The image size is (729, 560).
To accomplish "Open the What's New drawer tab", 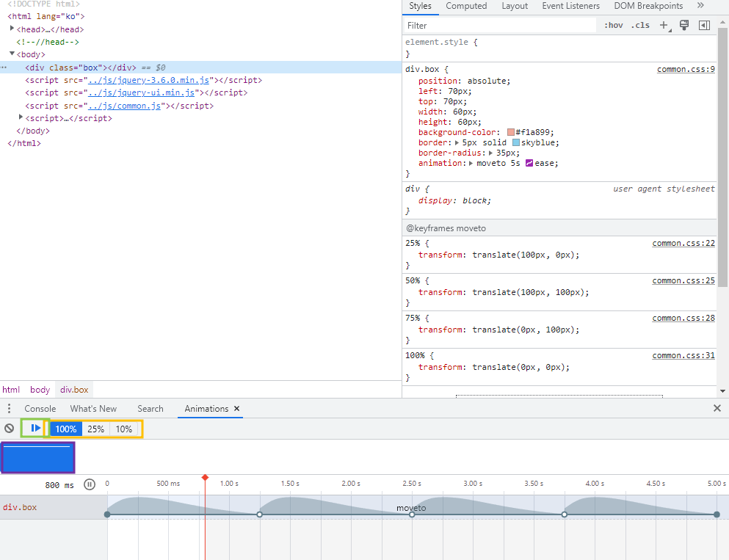I will [x=93, y=409].
